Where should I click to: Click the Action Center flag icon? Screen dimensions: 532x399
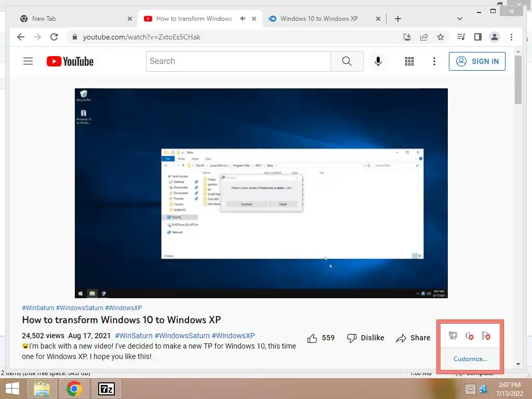point(486,336)
